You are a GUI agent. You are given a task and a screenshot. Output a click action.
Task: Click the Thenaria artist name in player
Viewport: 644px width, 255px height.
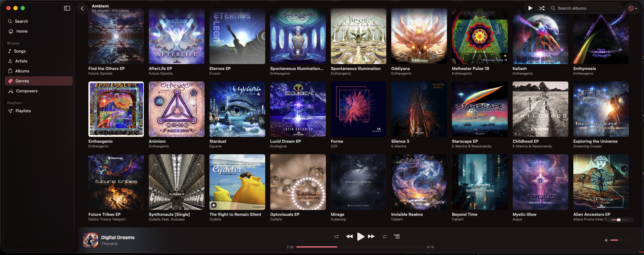(109, 244)
